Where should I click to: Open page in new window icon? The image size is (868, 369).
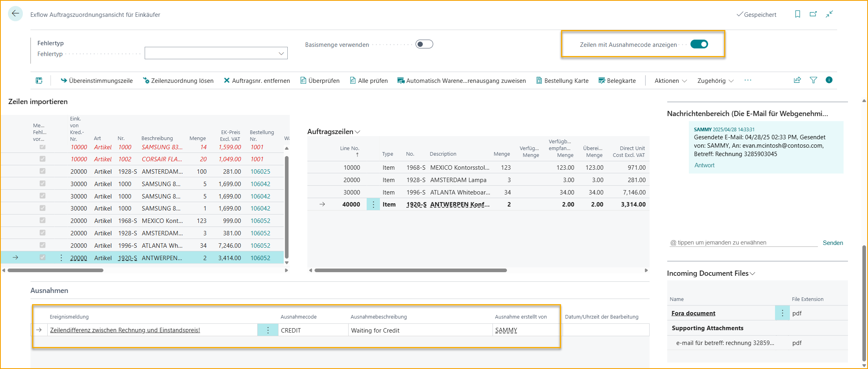pyautogui.click(x=813, y=14)
